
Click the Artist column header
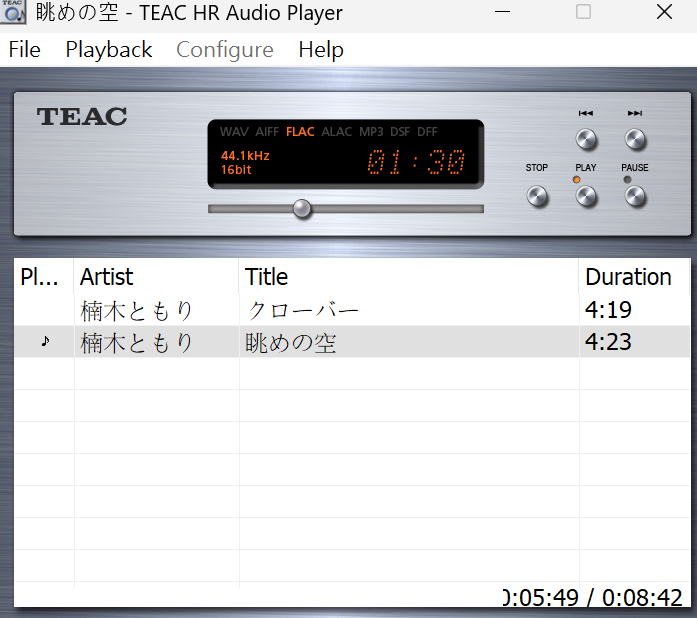[x=156, y=277]
